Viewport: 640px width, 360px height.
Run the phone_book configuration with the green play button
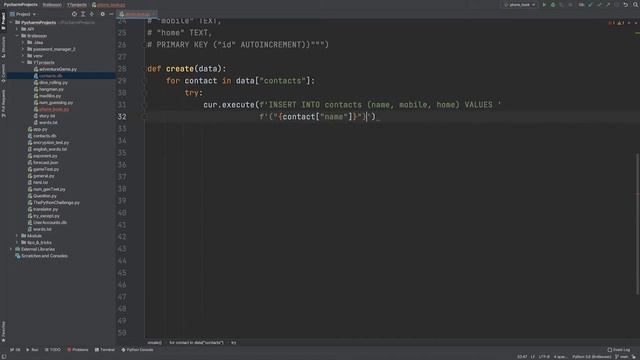tap(544, 4)
